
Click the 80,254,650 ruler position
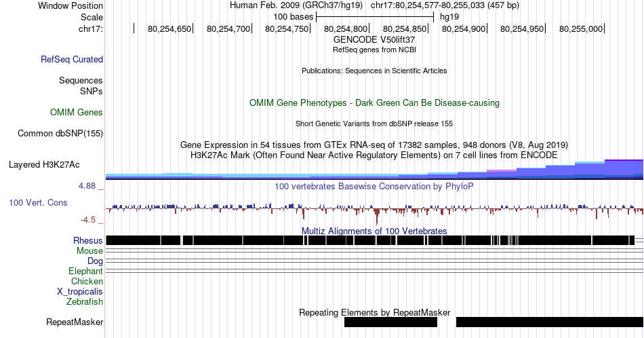[169, 29]
